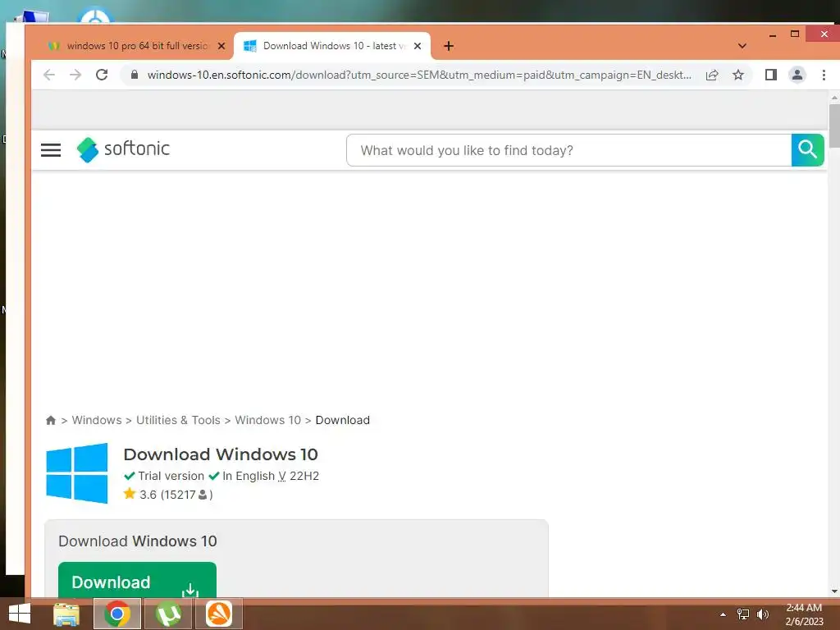
Task: Click the Windows 10 logo image
Action: (x=77, y=473)
